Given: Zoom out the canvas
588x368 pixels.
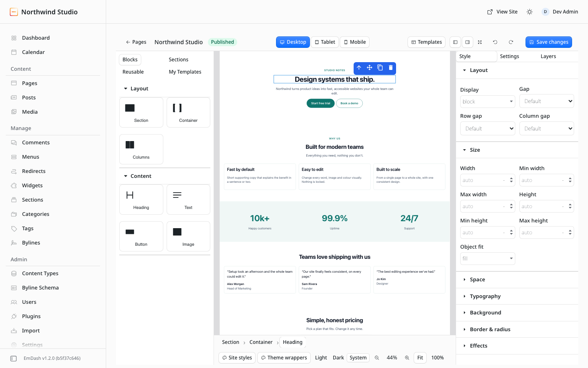Looking at the screenshot, I should 377,358.
